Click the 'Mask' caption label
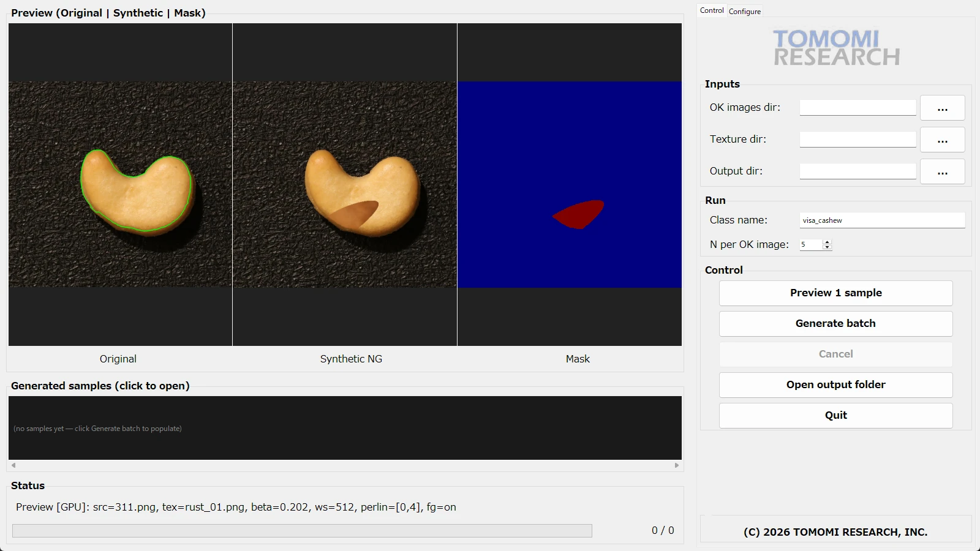 (578, 359)
